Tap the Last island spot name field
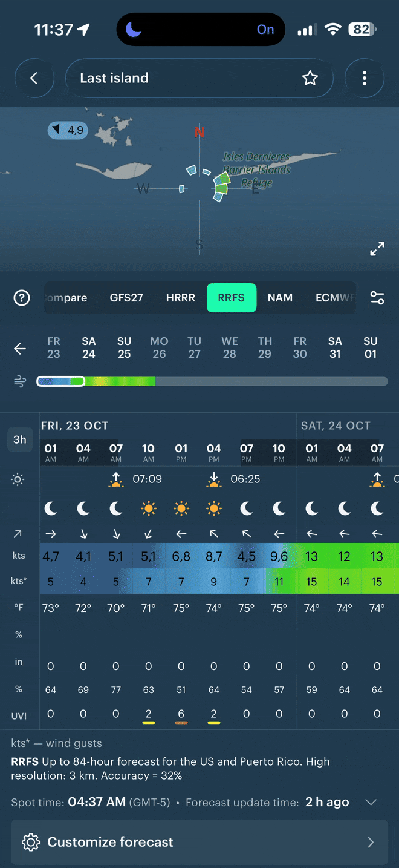The image size is (399, 868). [199, 78]
